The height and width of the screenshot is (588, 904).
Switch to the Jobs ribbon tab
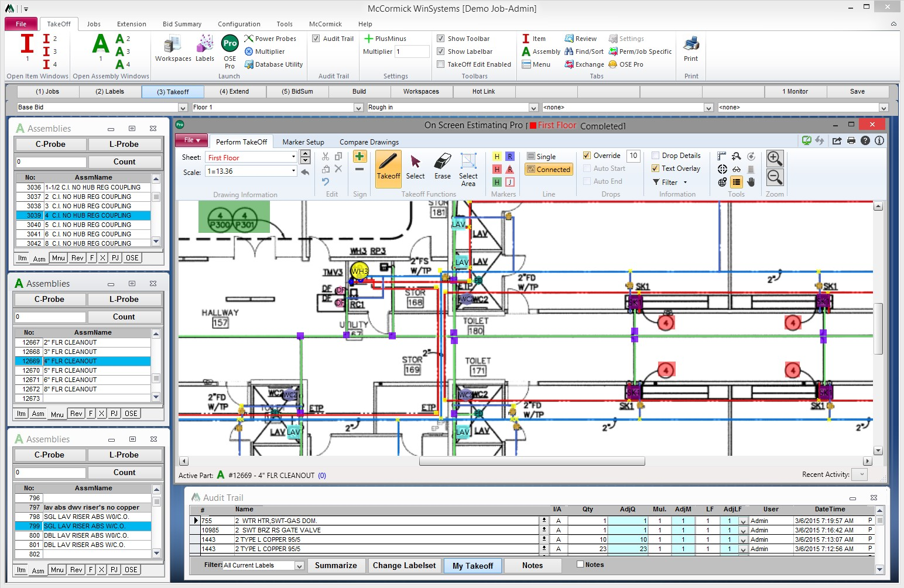point(94,24)
